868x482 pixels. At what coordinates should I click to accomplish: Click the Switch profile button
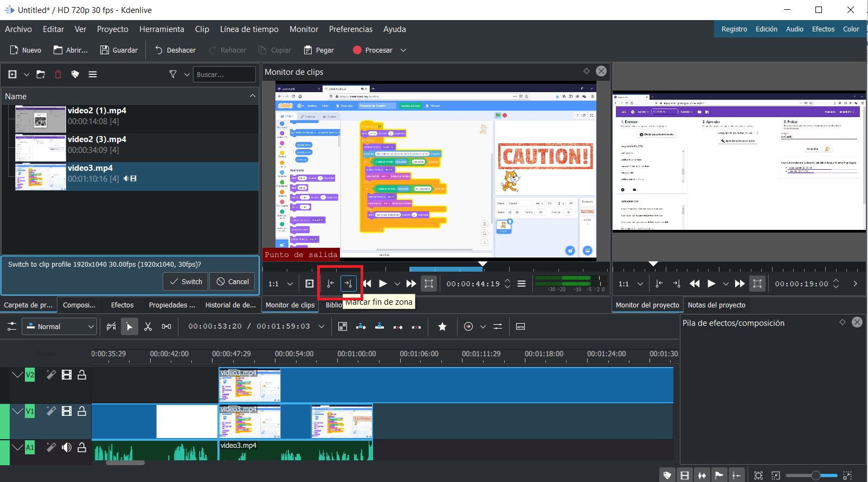[x=185, y=281]
